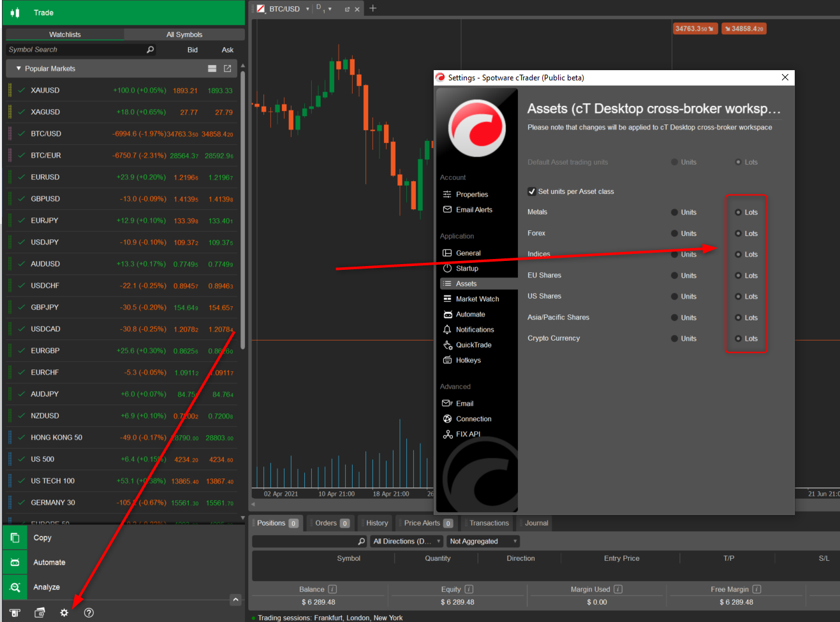Select Units for Crypto Currency
Viewport: 840px width, 622px height.
click(675, 339)
